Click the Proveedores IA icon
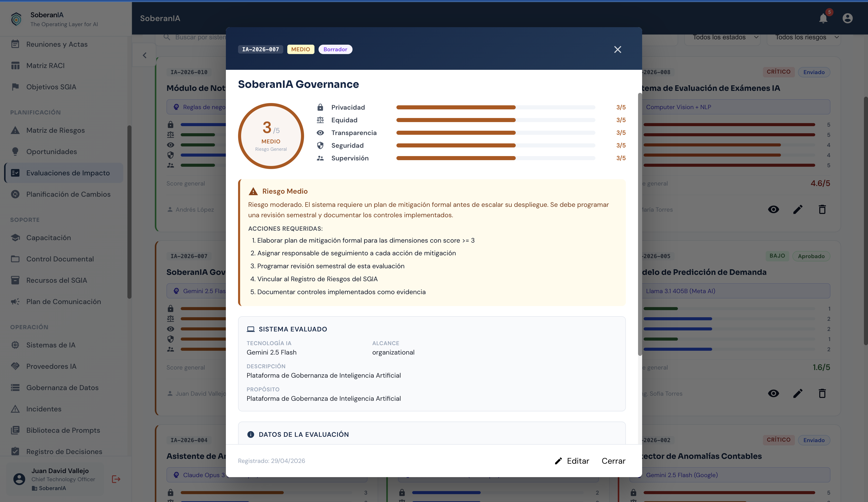The width and height of the screenshot is (868, 502). [x=15, y=366]
